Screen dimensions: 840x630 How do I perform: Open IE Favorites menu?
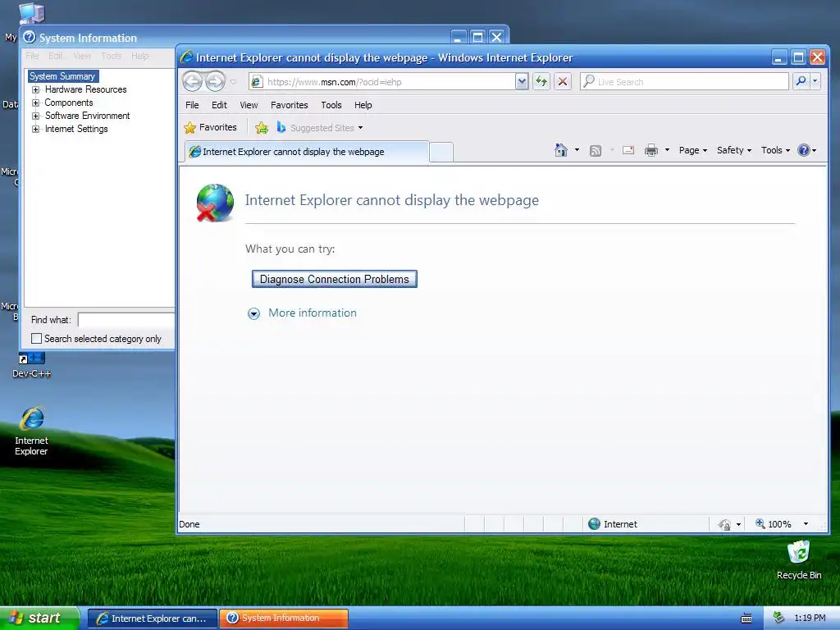(290, 105)
